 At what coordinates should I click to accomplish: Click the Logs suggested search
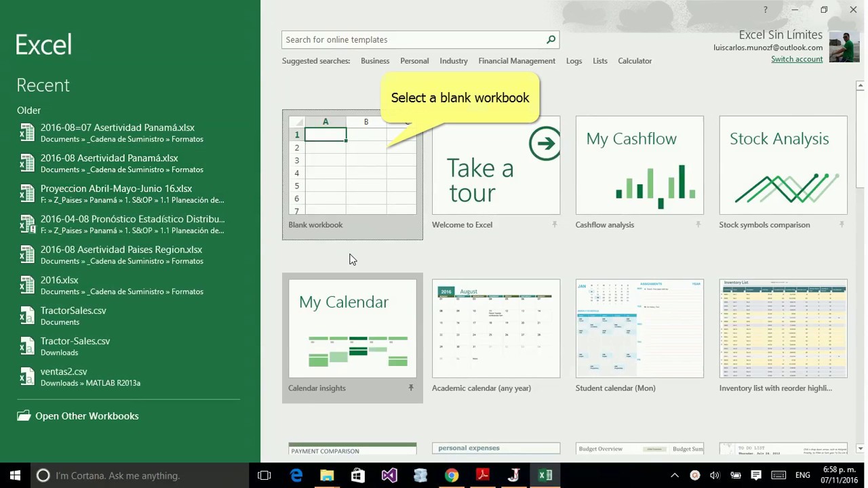tap(574, 61)
